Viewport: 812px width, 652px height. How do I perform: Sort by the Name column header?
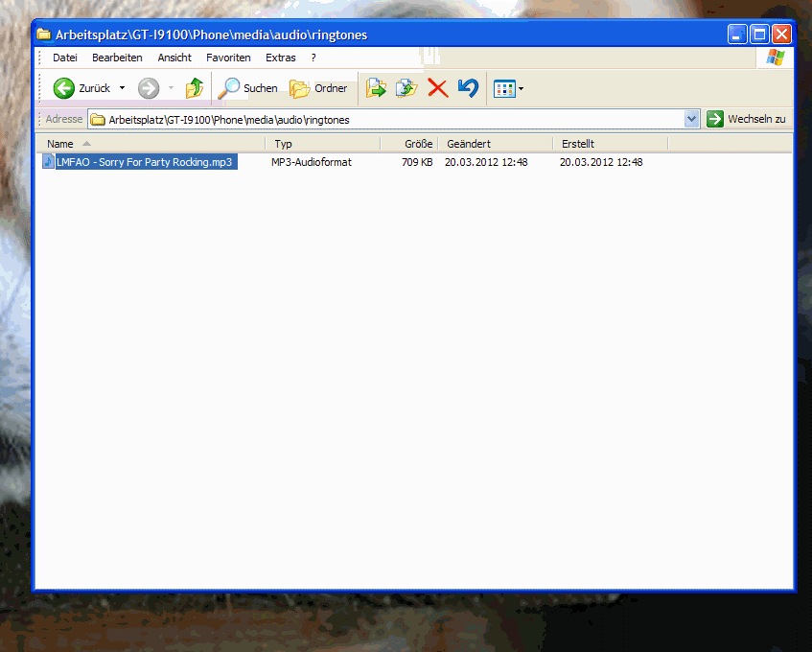coord(151,144)
